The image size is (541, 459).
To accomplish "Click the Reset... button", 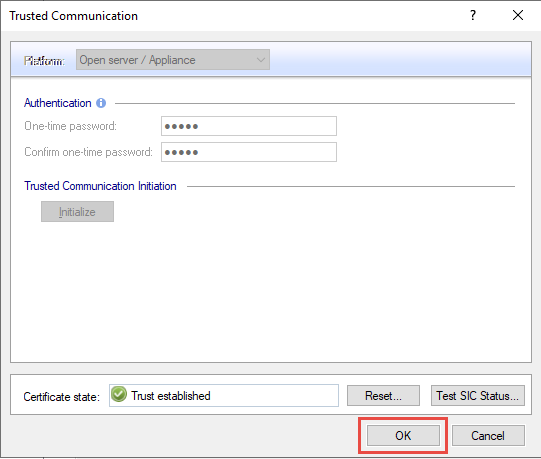I will pyautogui.click(x=383, y=395).
